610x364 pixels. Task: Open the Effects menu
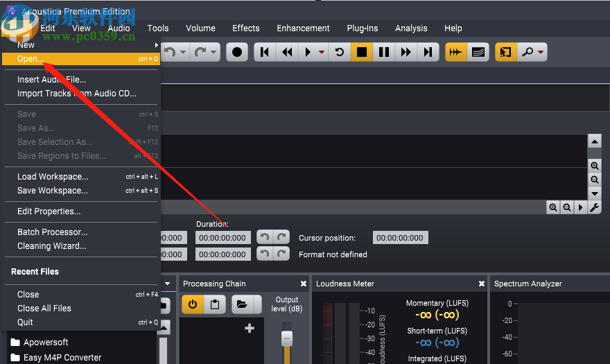pyautogui.click(x=246, y=28)
